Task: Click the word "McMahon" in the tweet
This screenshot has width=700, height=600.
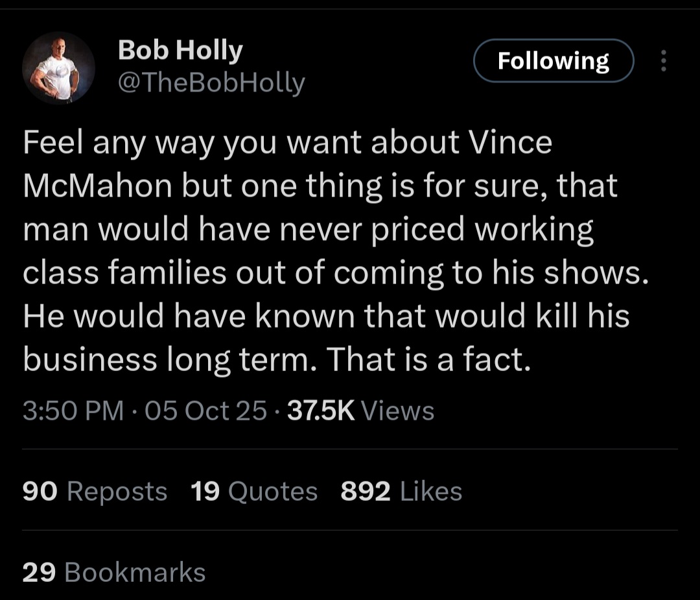Action: click(x=97, y=187)
